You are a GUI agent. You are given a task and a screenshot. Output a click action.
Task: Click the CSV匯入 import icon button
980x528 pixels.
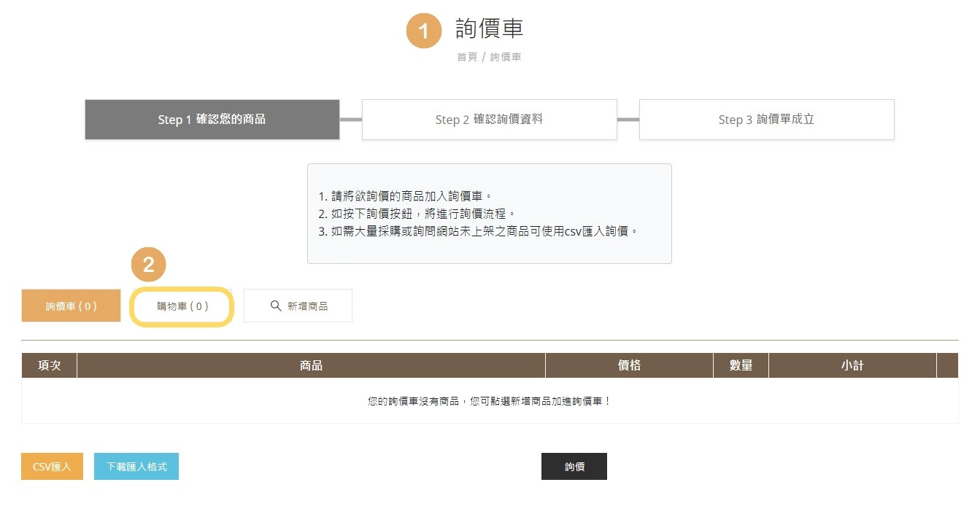(x=51, y=466)
